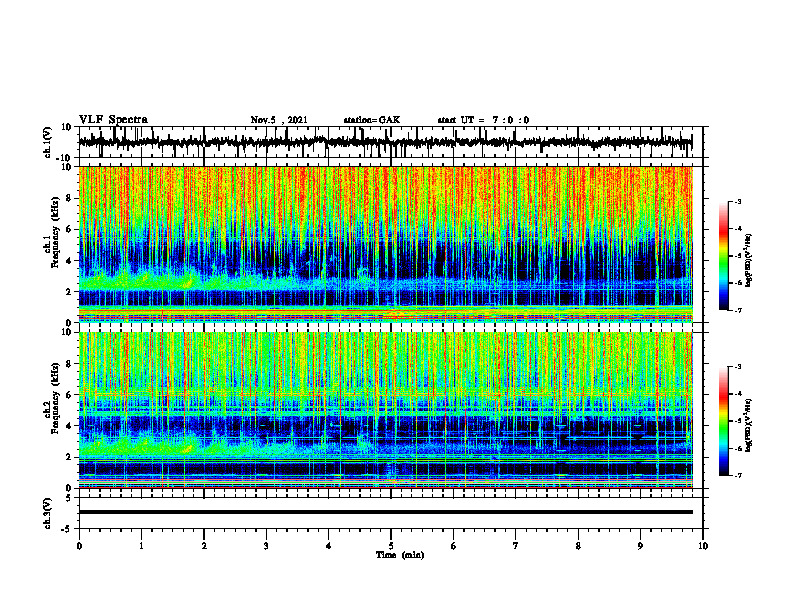Click the 'station=GAK' label
792x612 pixels.
click(x=372, y=120)
